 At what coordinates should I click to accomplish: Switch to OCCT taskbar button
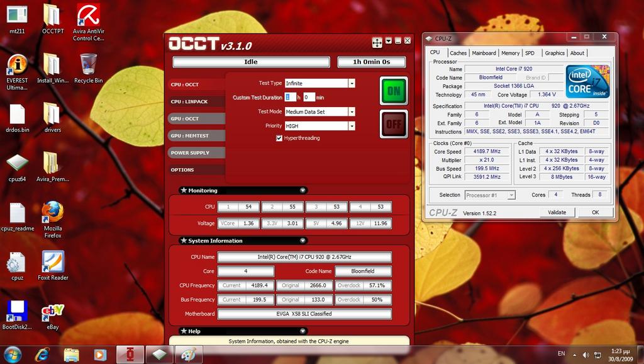(130, 355)
